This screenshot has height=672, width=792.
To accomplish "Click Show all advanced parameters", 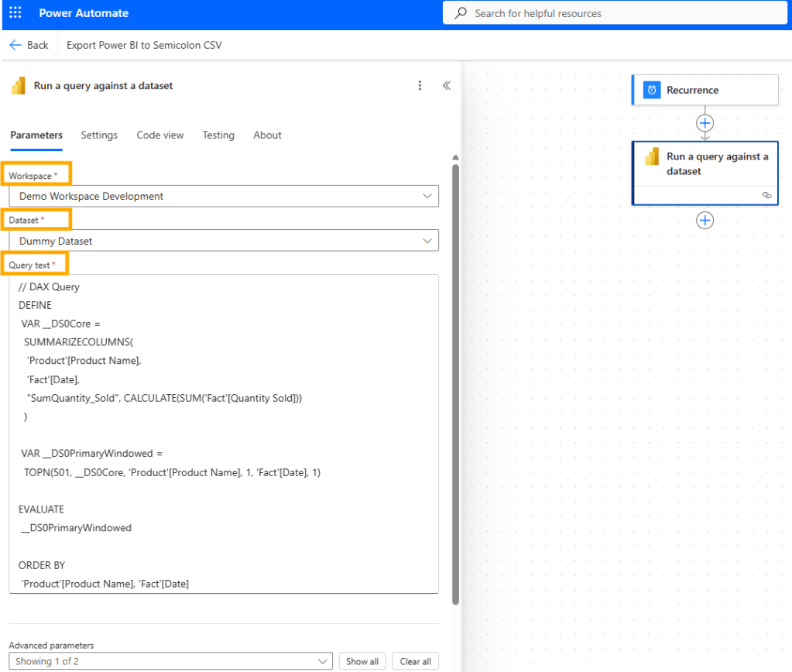I will (362, 660).
